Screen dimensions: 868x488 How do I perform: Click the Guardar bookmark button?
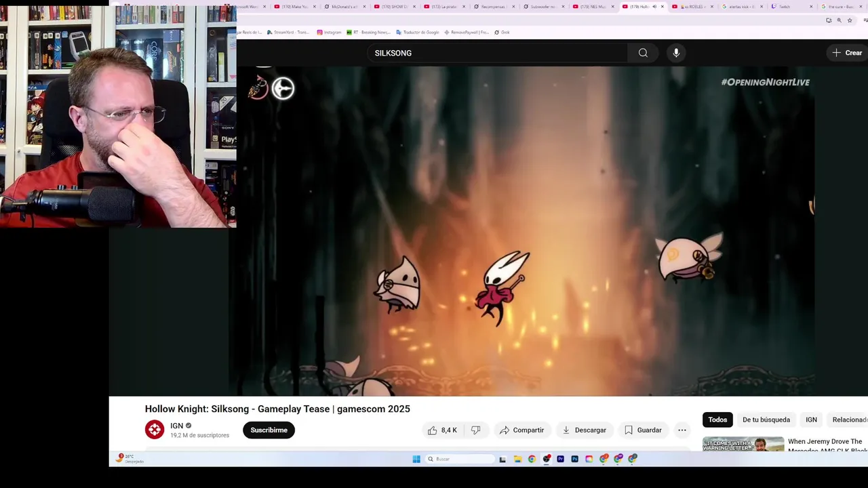coord(643,430)
